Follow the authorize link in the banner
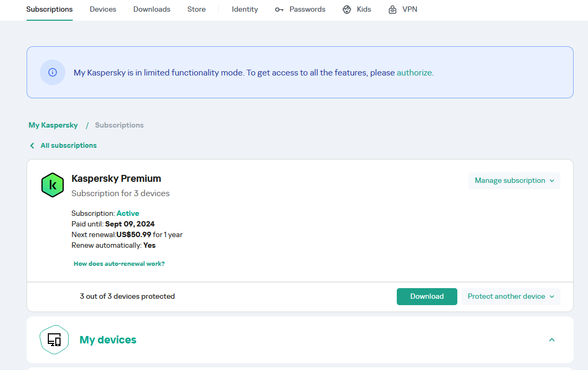This screenshot has width=588, height=370. tap(414, 73)
